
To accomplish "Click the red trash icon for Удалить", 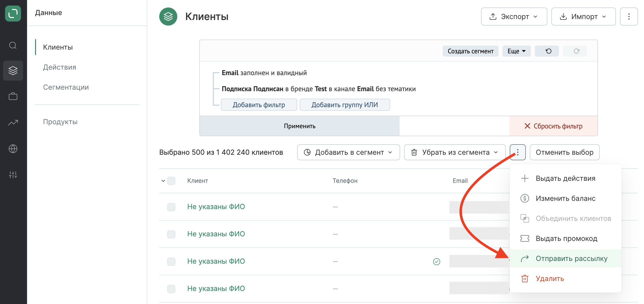I will (525, 278).
